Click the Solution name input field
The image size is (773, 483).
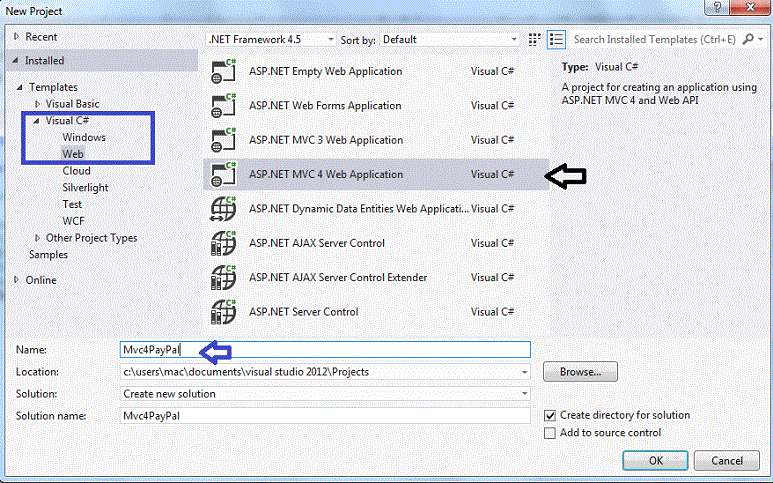coord(325,416)
